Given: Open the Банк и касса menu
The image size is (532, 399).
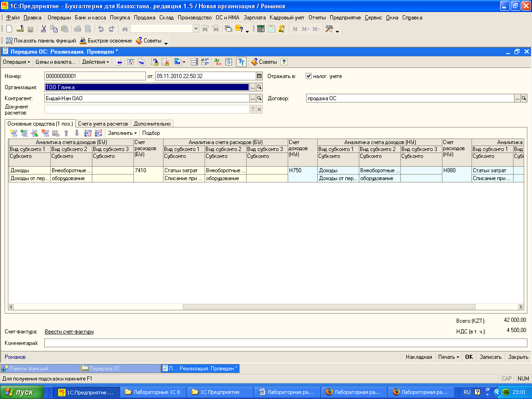Looking at the screenshot, I should [90, 18].
